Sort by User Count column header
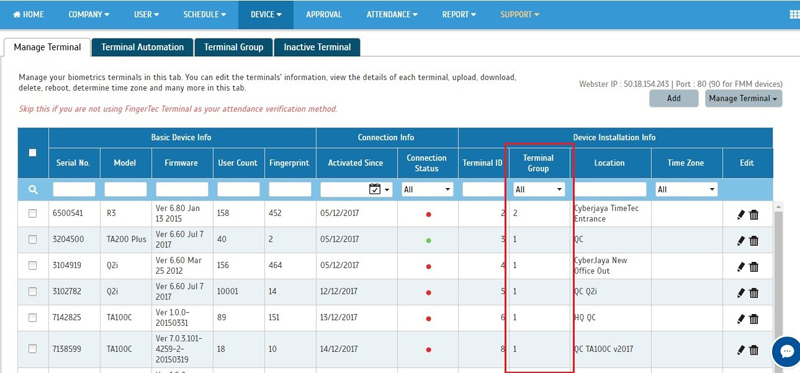The width and height of the screenshot is (800, 373). coord(239,163)
